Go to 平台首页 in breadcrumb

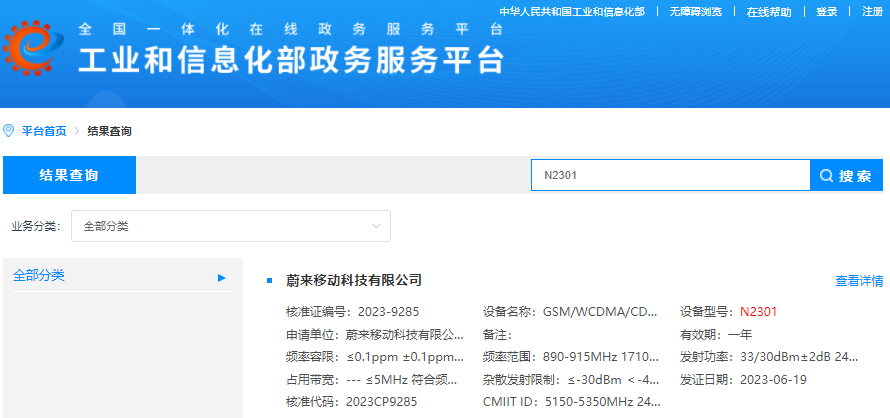coord(44,131)
